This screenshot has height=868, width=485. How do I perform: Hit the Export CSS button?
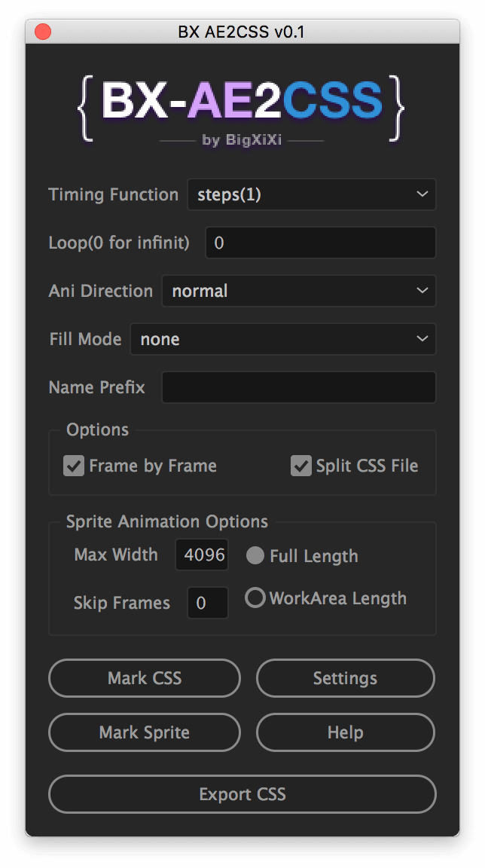[x=242, y=794]
